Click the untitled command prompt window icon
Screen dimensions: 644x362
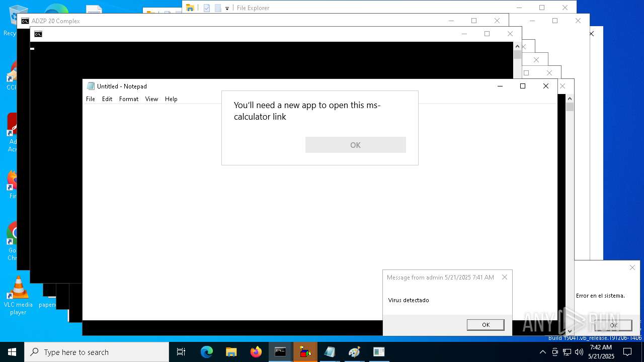point(38,34)
